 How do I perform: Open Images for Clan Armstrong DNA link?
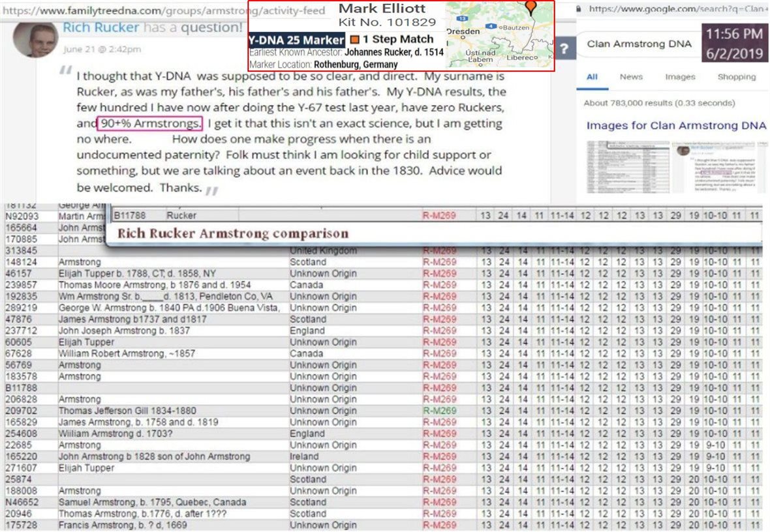point(676,126)
